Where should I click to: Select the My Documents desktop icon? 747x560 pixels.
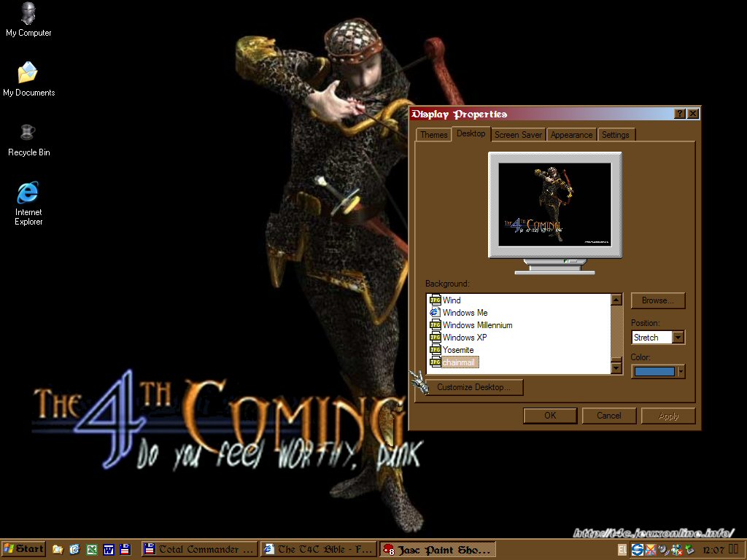(x=28, y=79)
